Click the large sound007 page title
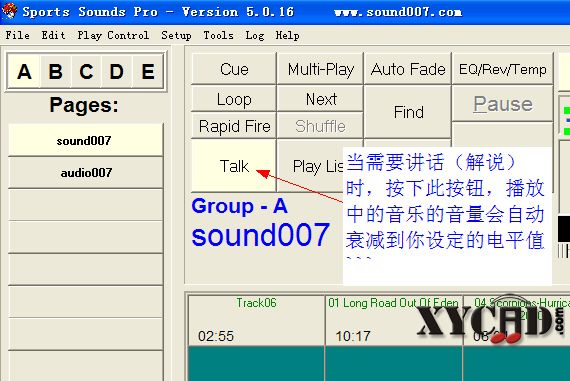Image resolution: width=570 pixels, height=381 pixels. [261, 235]
